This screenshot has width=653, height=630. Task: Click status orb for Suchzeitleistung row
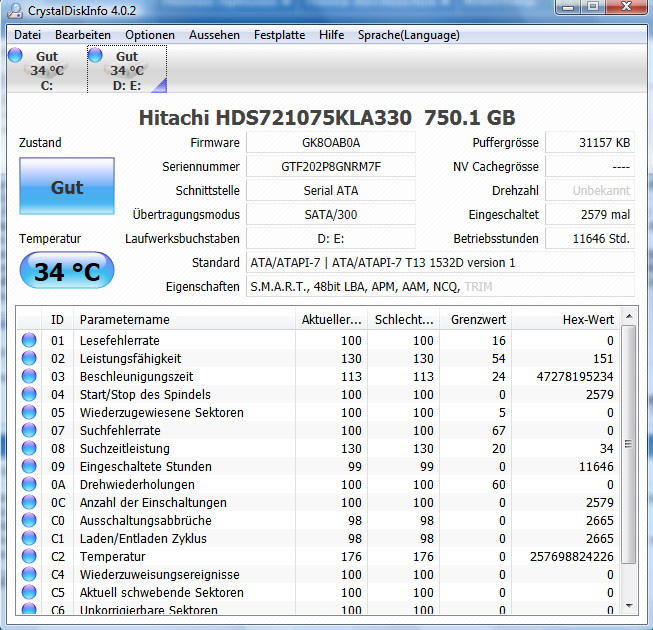tap(29, 448)
